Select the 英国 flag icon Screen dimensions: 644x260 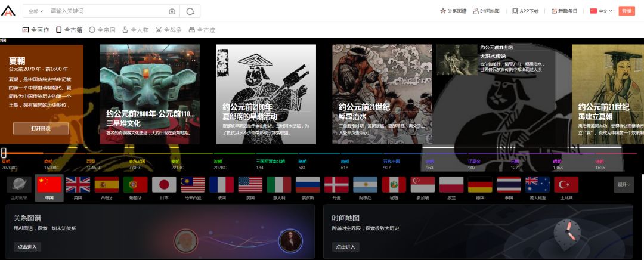pyautogui.click(x=78, y=185)
